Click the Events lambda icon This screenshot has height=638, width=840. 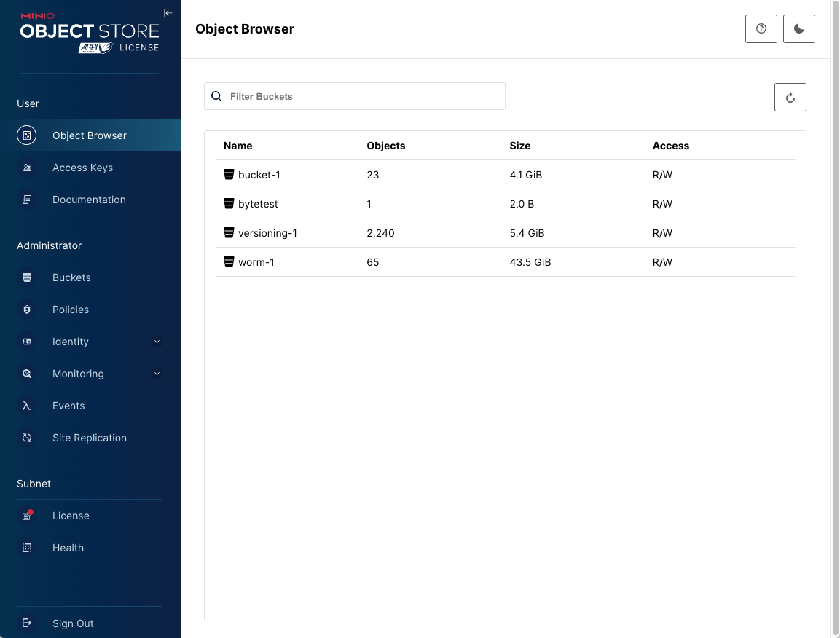(x=27, y=406)
